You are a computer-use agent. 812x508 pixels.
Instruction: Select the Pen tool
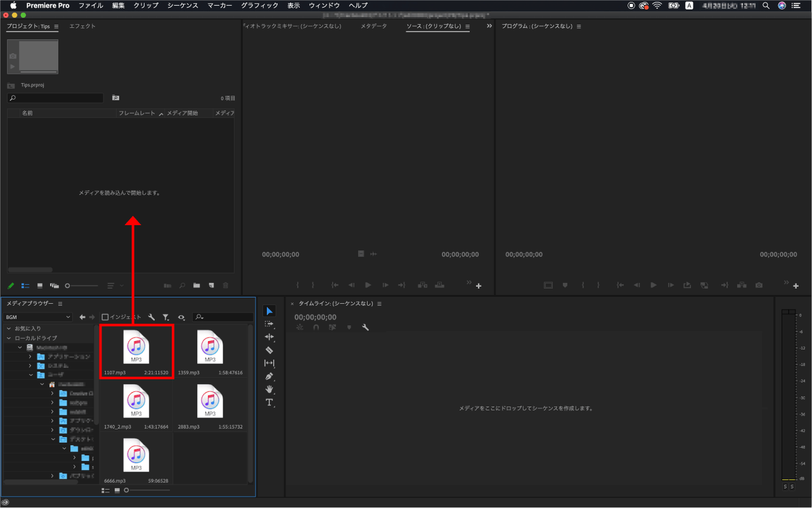269,376
